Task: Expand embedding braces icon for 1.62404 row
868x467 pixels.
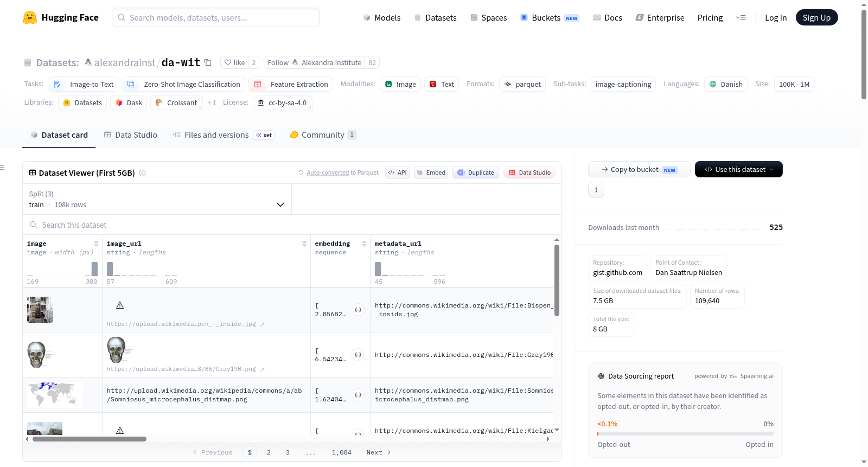Action: [x=358, y=395]
